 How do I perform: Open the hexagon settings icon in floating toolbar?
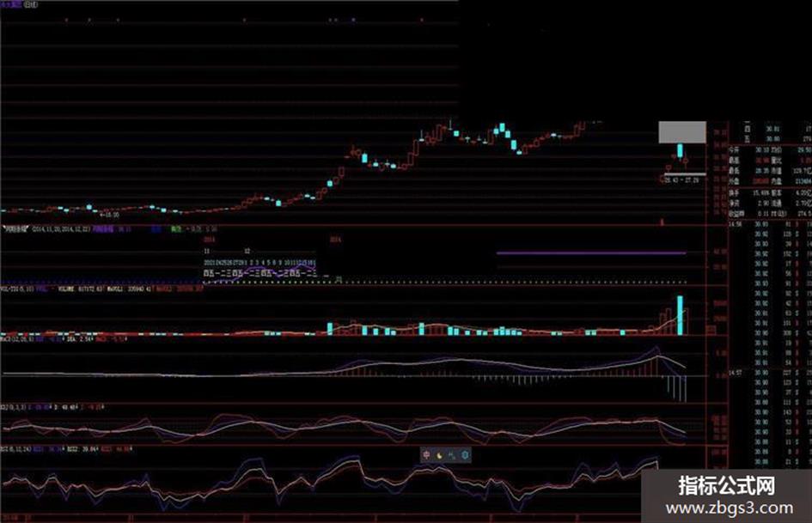[x=465, y=455]
